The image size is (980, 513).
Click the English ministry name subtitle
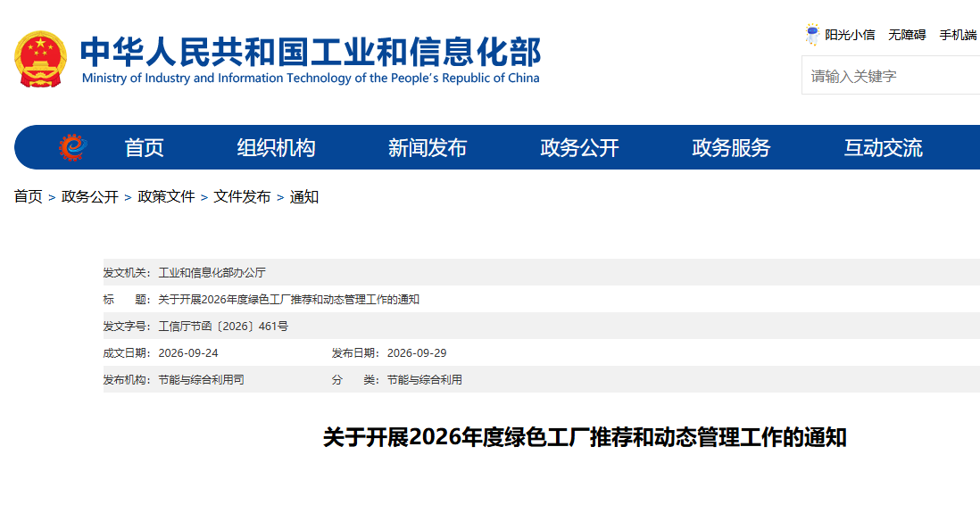tap(311, 79)
